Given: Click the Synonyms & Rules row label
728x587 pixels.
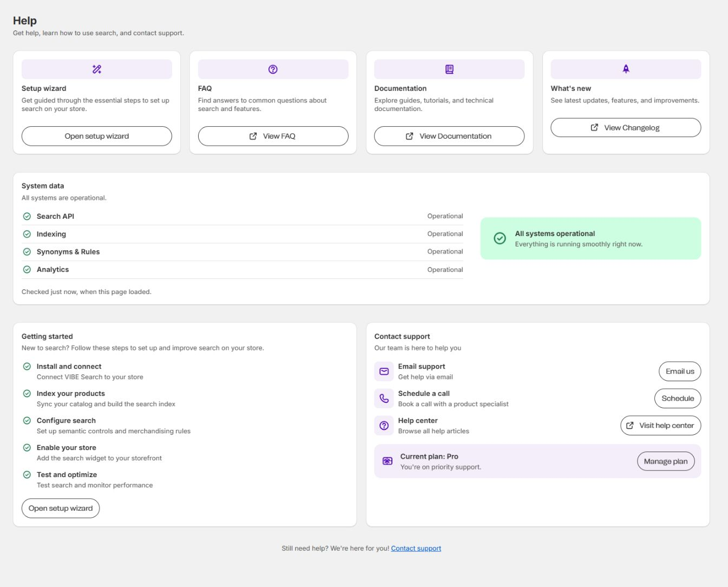Looking at the screenshot, I should click(x=68, y=252).
